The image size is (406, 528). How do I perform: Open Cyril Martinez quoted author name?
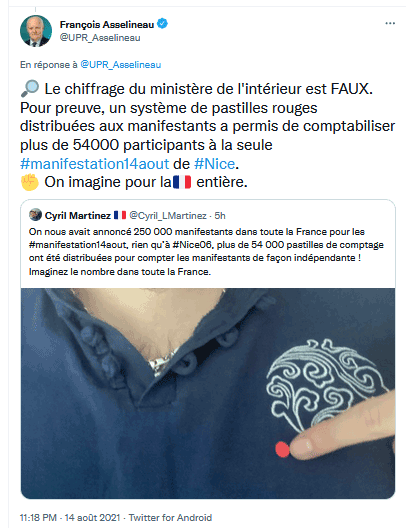pyautogui.click(x=78, y=216)
